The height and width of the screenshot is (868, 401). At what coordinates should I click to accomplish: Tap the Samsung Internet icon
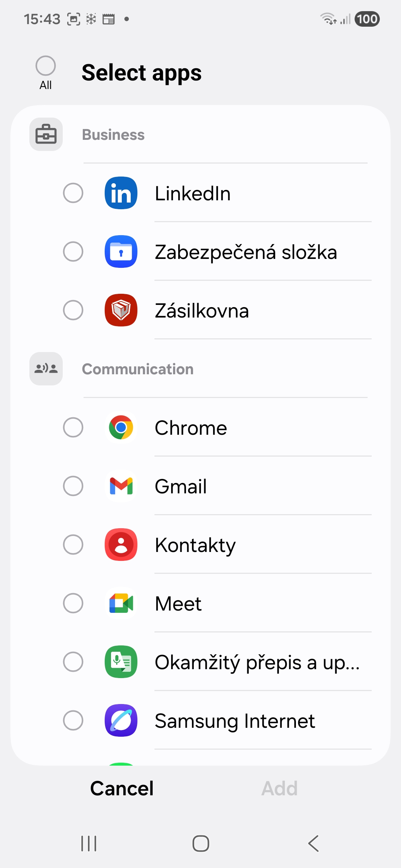point(121,720)
